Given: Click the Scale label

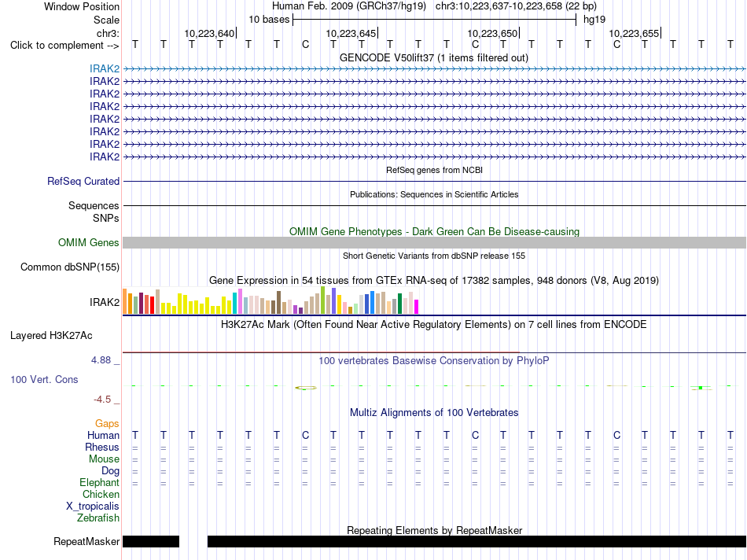Looking at the screenshot, I should pos(107,20).
